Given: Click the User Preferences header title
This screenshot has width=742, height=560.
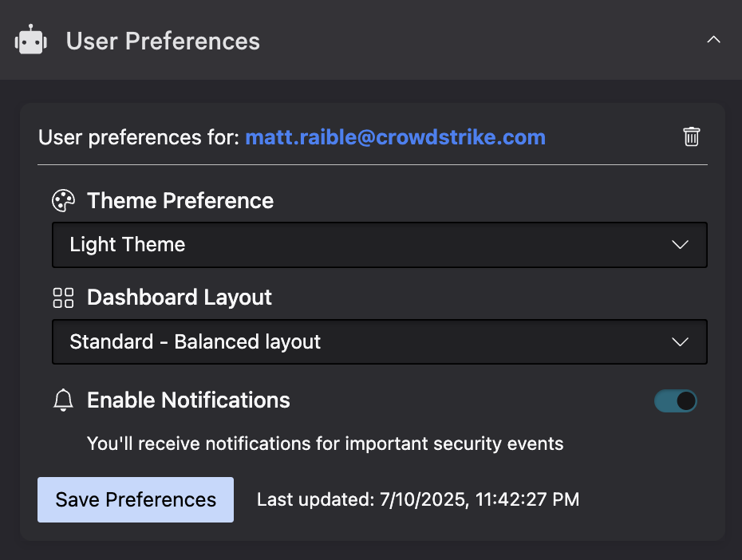Looking at the screenshot, I should (x=163, y=41).
